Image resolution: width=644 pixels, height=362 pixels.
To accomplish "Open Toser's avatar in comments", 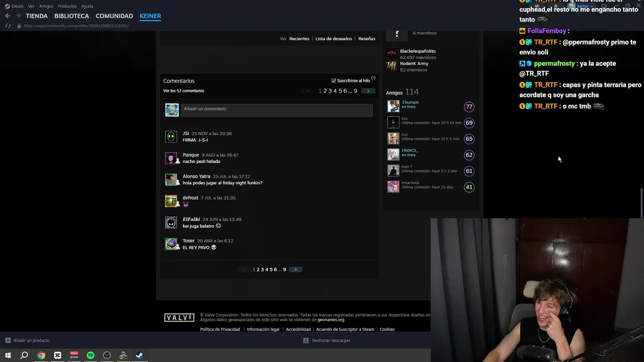I will click(x=171, y=244).
